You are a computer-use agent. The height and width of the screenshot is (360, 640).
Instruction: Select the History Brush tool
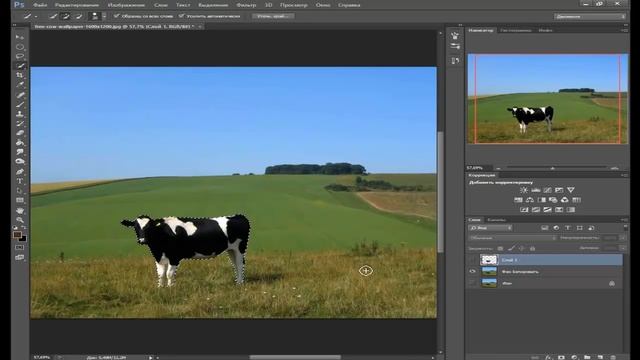click(x=20, y=123)
